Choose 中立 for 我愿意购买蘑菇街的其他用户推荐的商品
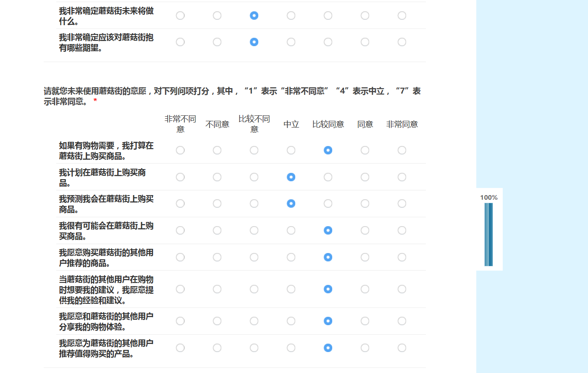588x373 pixels. pyautogui.click(x=291, y=257)
